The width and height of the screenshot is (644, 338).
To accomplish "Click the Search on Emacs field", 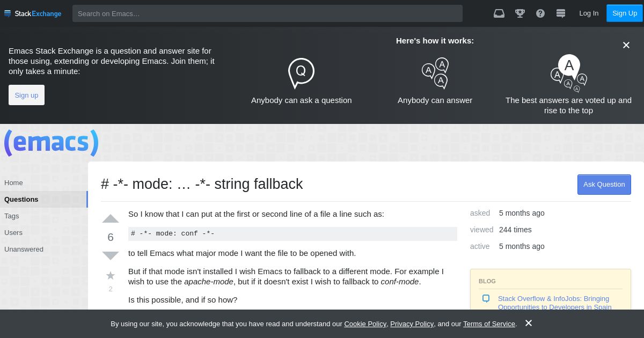I will [267, 13].
